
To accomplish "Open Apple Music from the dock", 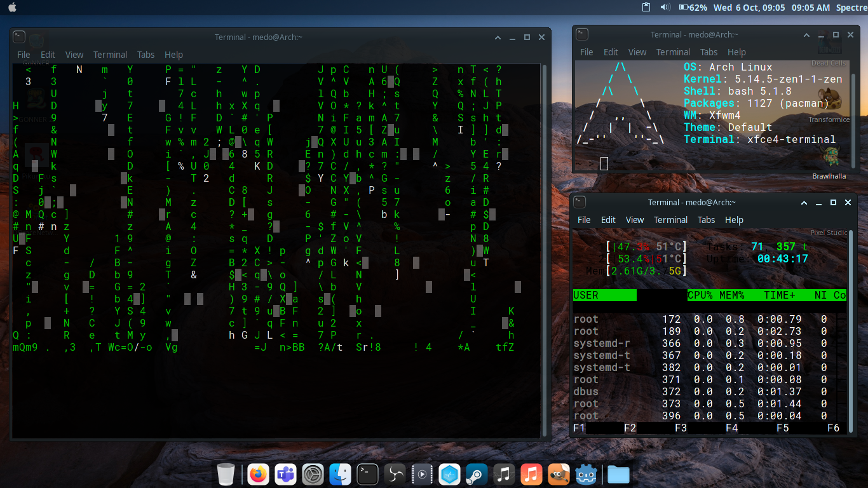I will click(x=531, y=474).
